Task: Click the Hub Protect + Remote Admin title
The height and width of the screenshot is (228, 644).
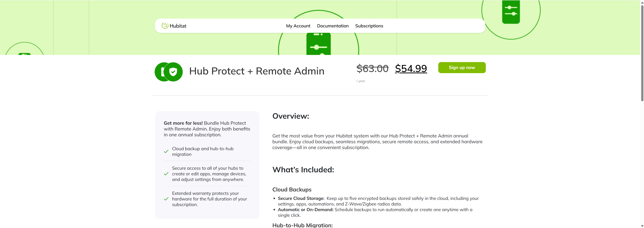Action: point(256,71)
